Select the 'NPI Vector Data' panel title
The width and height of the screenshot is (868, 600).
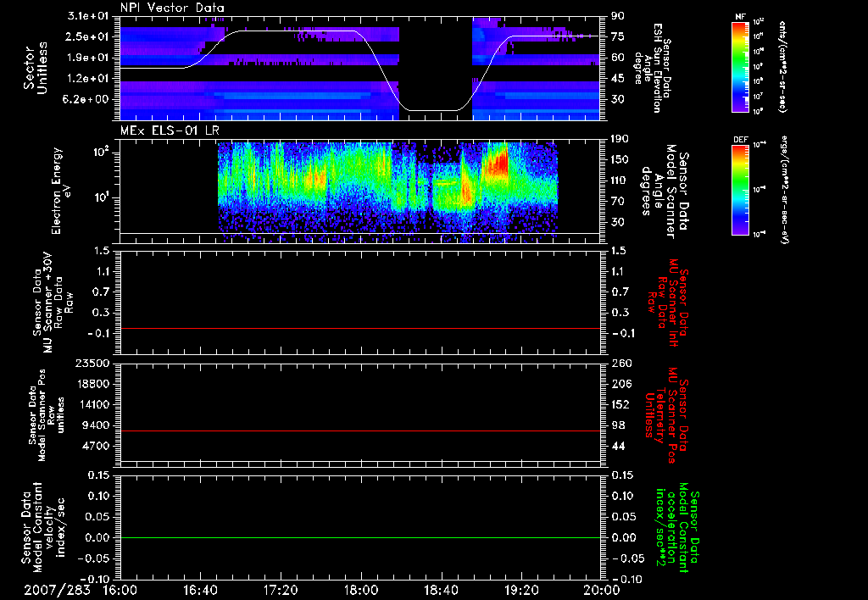(172, 8)
